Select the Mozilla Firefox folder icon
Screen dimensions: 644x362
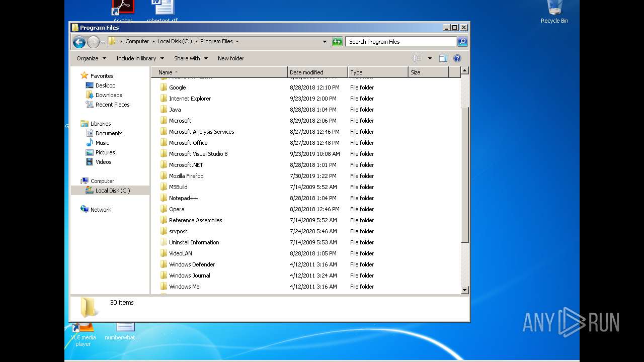pyautogui.click(x=164, y=176)
